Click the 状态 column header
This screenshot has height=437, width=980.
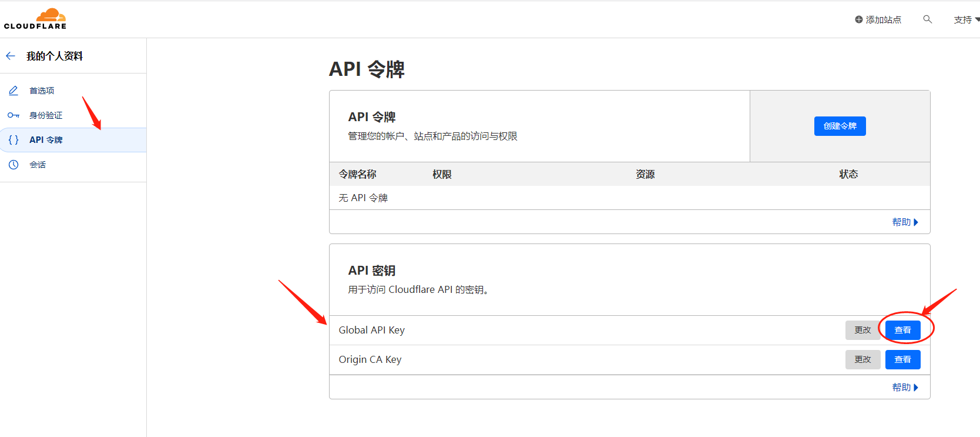pos(848,174)
